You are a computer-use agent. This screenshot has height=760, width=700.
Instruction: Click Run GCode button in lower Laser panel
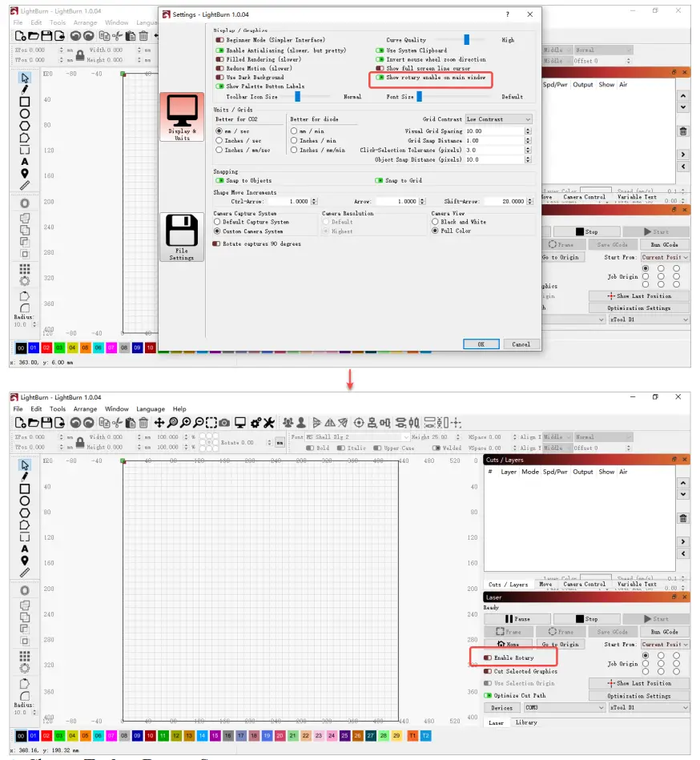pos(664,632)
